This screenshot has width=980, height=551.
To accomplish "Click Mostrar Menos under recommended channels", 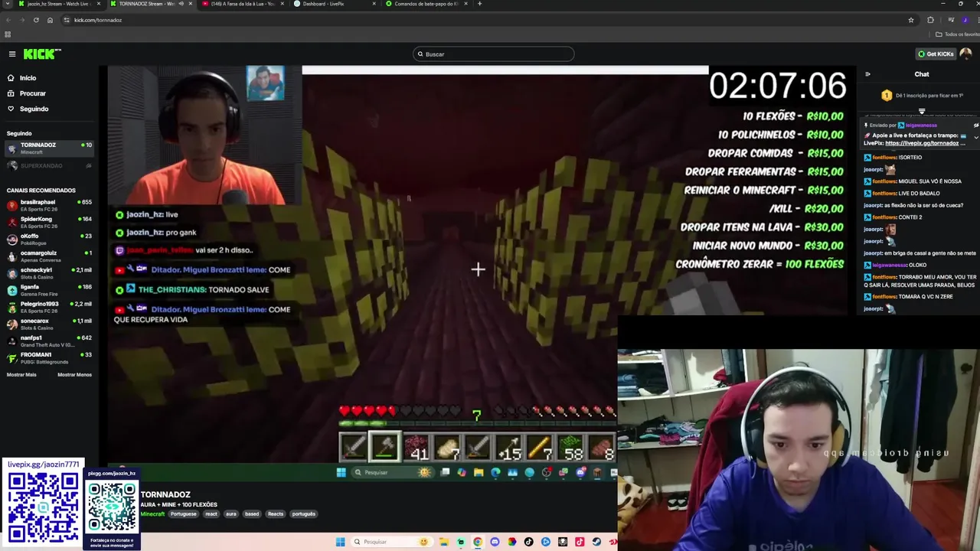I will point(74,375).
